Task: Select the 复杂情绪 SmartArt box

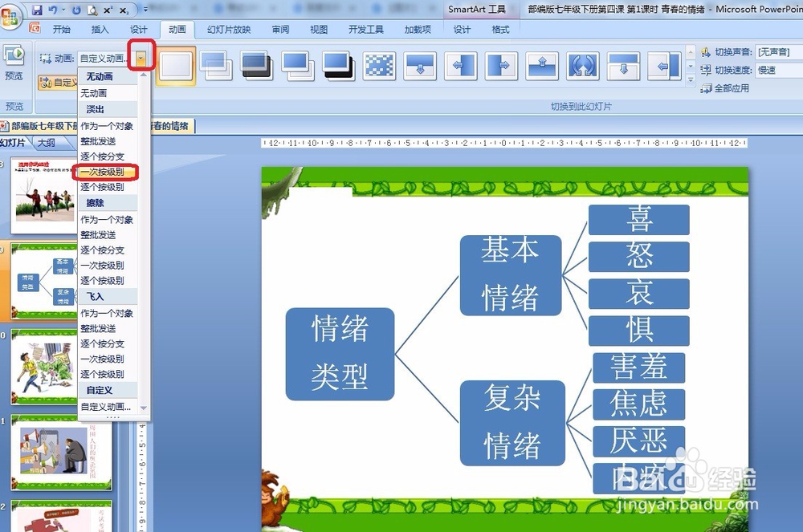Action: 512,423
